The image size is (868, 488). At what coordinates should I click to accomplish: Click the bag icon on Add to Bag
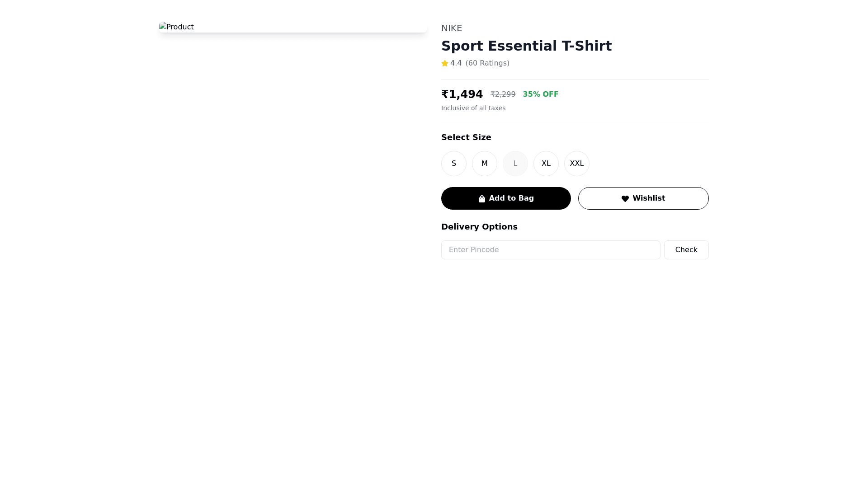(482, 199)
